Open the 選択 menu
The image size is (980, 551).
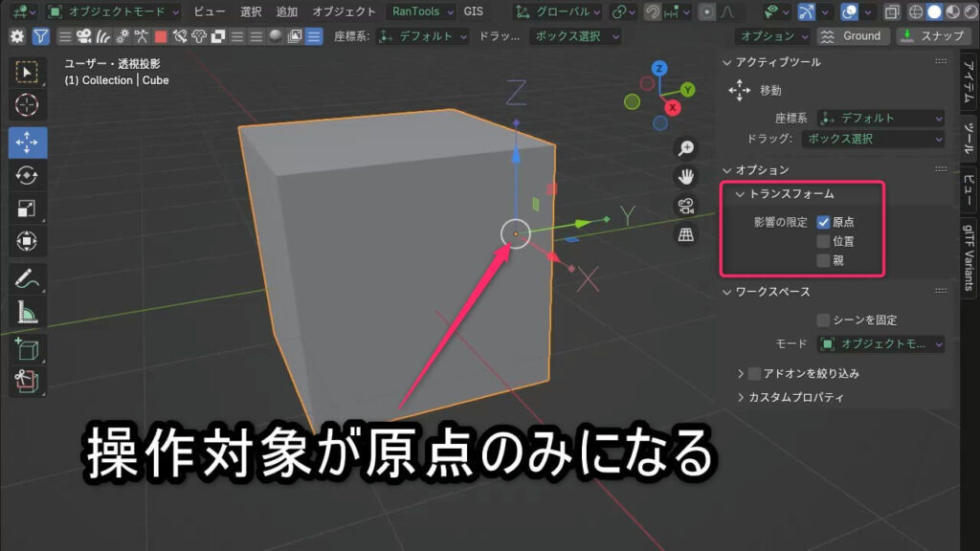(x=251, y=11)
